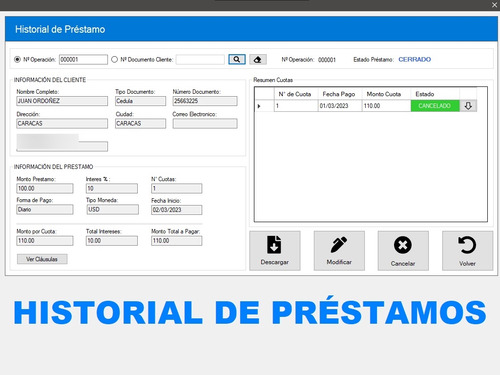Open Ver Cláusulas
The image size is (500, 375).
coord(42,259)
